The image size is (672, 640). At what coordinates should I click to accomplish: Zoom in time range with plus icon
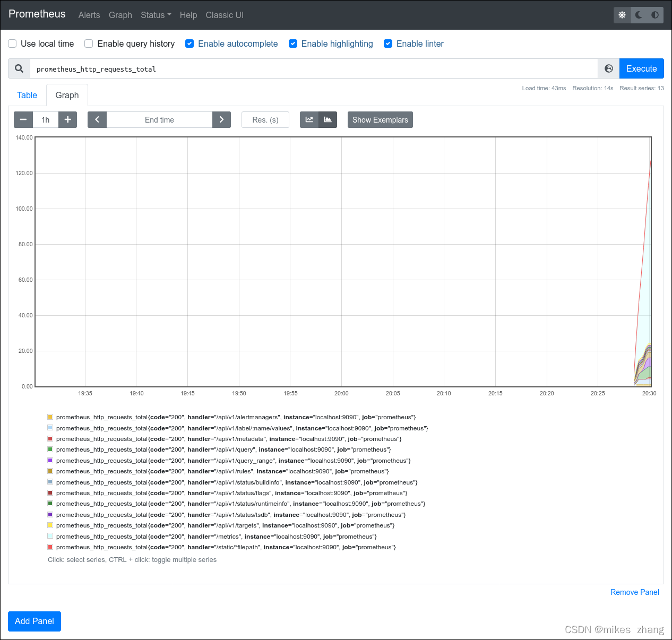pos(67,119)
